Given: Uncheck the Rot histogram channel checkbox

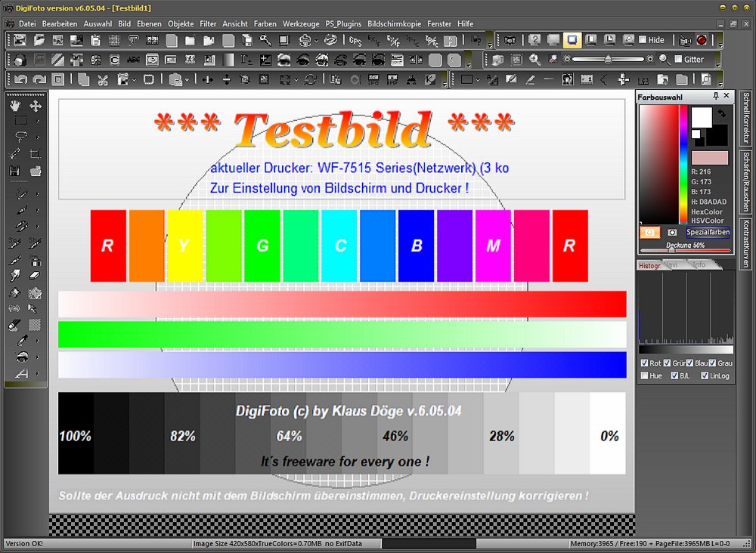Looking at the screenshot, I should tap(644, 363).
